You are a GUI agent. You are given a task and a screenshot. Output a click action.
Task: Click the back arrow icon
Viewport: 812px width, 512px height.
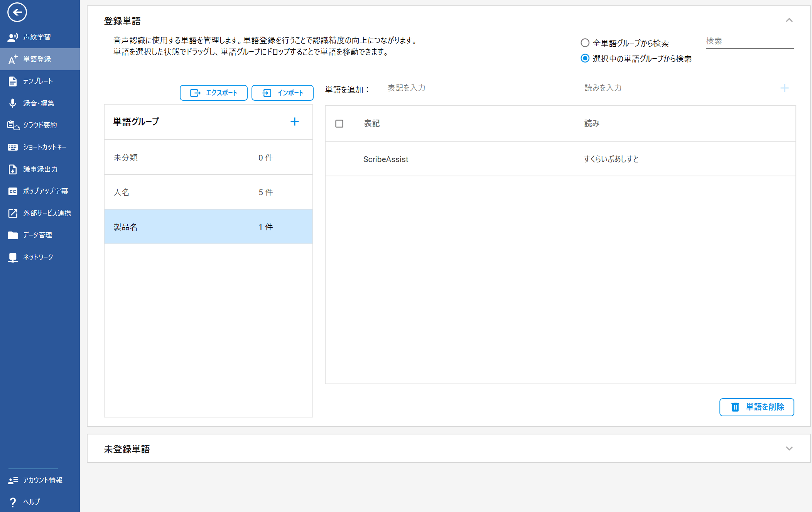point(17,12)
